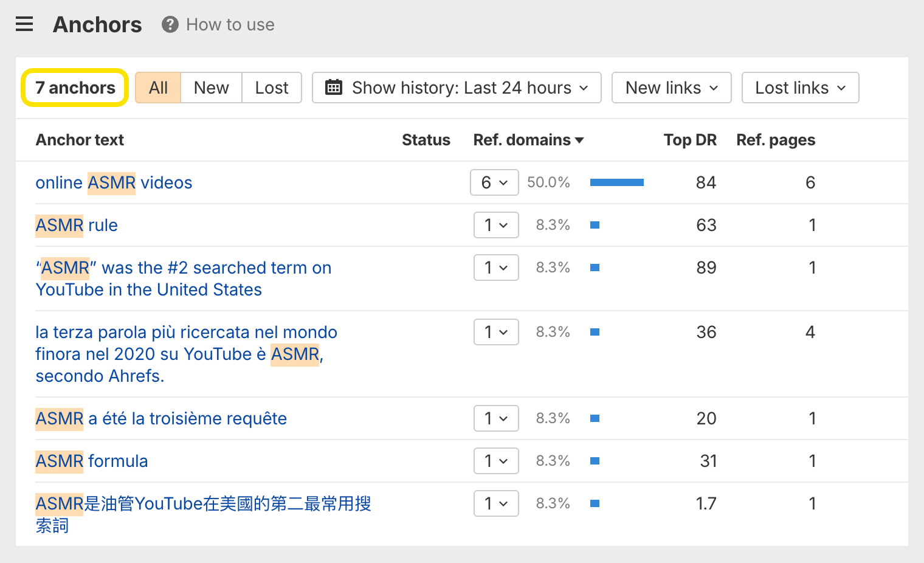
Task: Click the Chinese anchor text link
Action: pyautogui.click(x=203, y=503)
